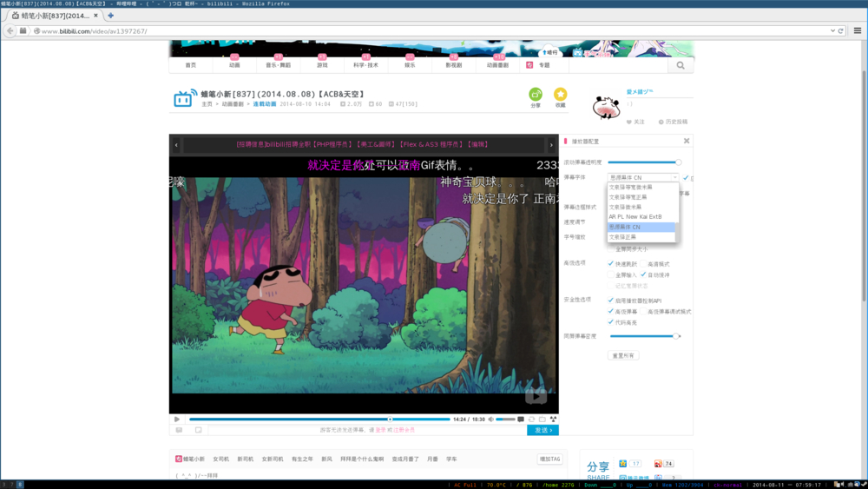Viewport: 868px width, 489px height.
Task: Open danmaku mode icon left of input
Action: click(x=179, y=430)
